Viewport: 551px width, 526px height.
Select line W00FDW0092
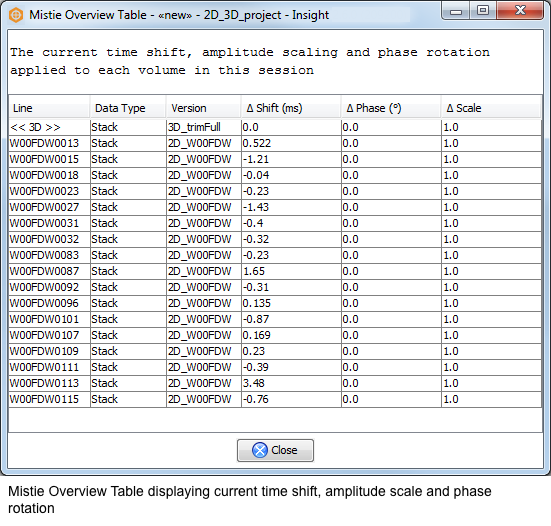click(x=50, y=287)
